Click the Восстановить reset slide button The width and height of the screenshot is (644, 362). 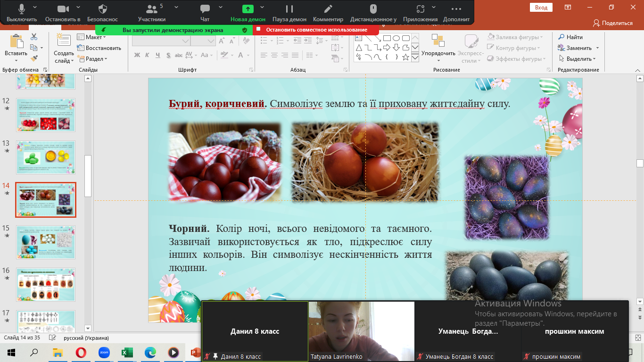tap(99, 48)
